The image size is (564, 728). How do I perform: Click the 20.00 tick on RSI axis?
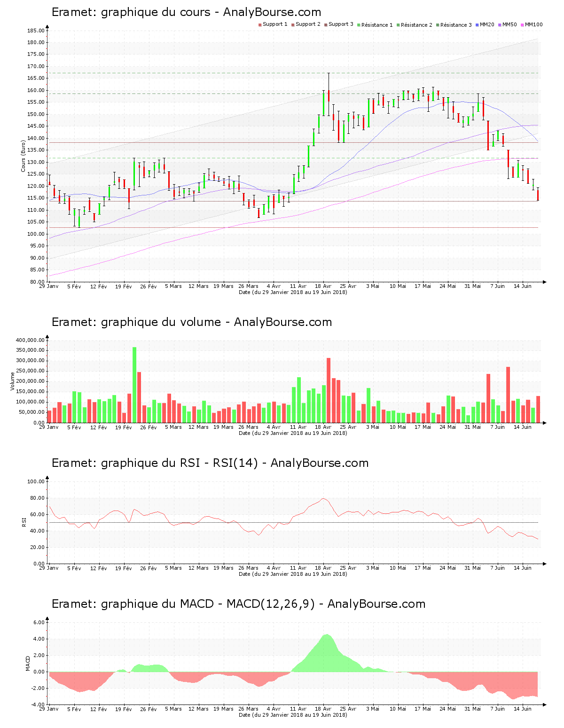tap(37, 547)
